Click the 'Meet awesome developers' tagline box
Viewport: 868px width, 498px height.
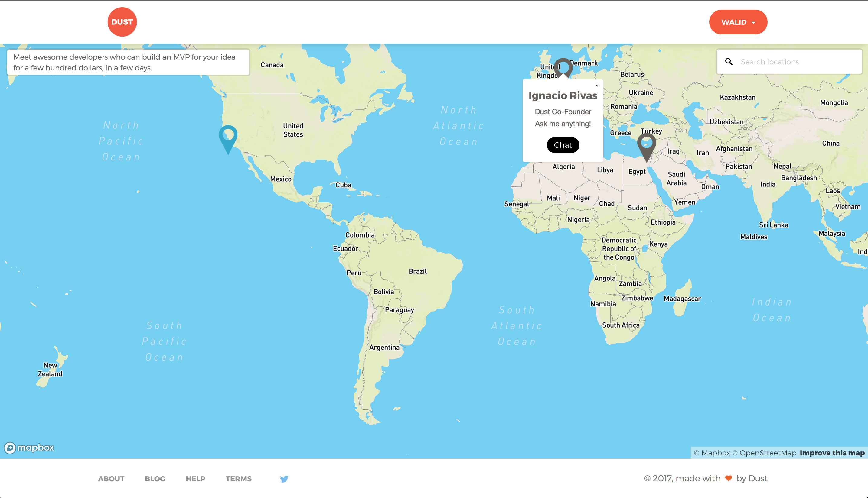(x=128, y=62)
